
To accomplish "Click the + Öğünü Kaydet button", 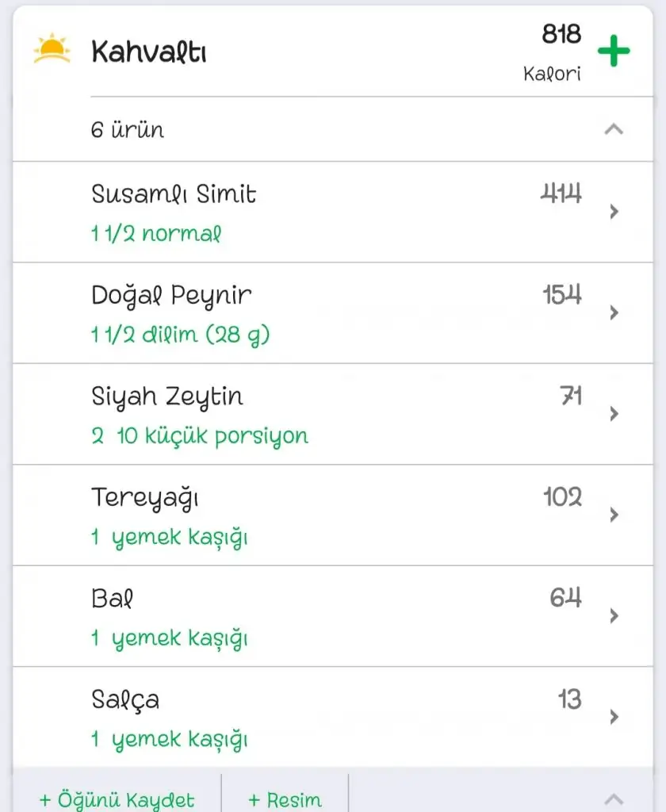I will point(117,799).
